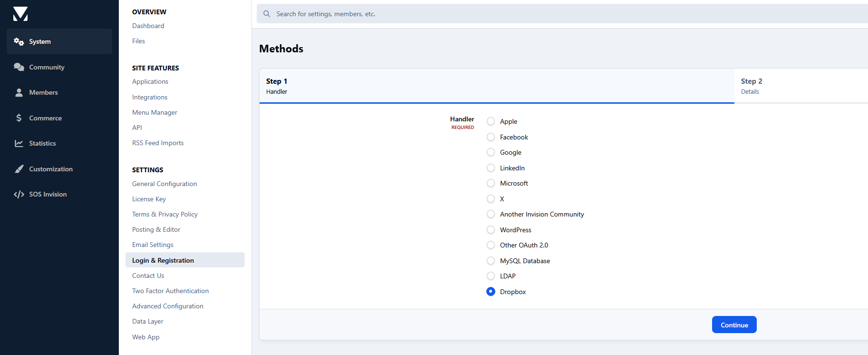Open the Integrations page
Image resolution: width=868 pixels, height=355 pixels.
pyautogui.click(x=150, y=97)
